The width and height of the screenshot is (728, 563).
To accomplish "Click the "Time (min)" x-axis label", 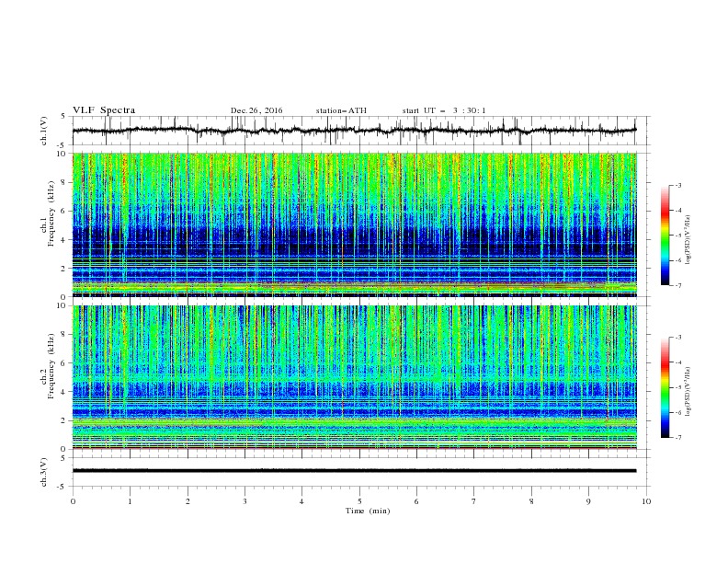I will [x=368, y=511].
